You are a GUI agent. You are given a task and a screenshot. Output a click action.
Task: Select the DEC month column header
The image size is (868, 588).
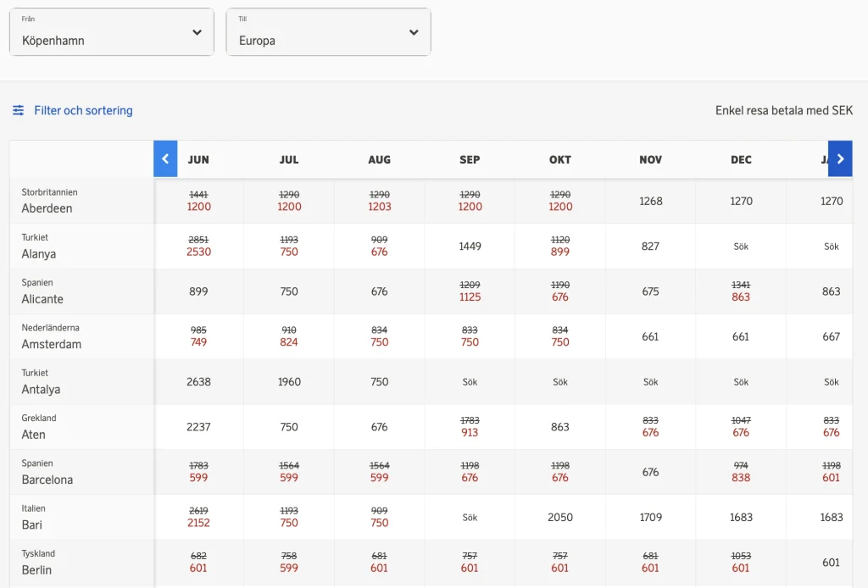click(x=741, y=159)
